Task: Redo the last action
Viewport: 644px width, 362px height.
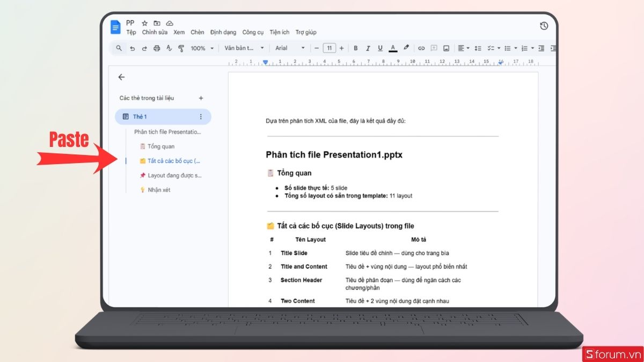Action: pyautogui.click(x=144, y=48)
